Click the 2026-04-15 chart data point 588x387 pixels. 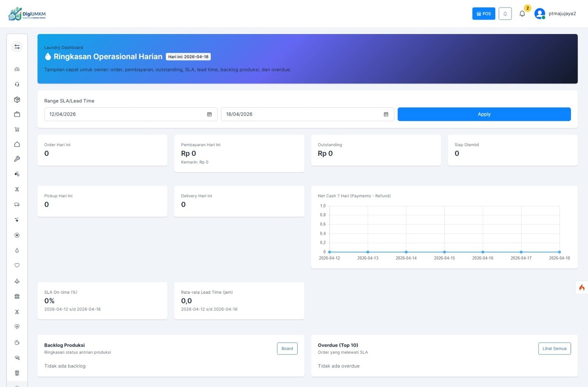coord(444,252)
